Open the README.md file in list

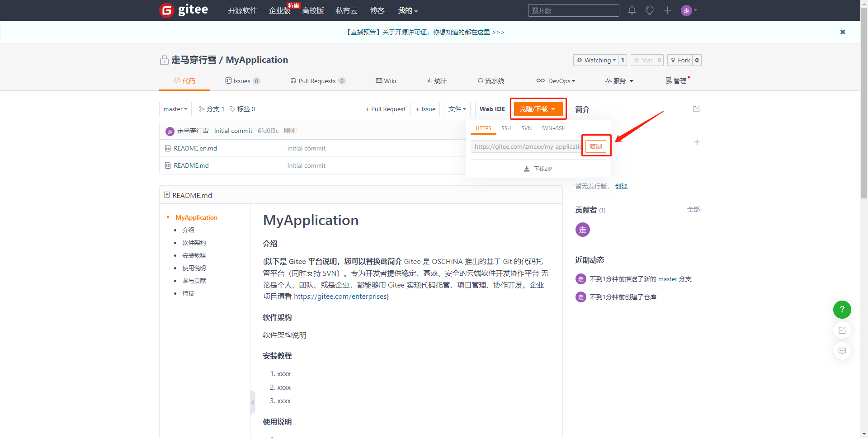(191, 165)
